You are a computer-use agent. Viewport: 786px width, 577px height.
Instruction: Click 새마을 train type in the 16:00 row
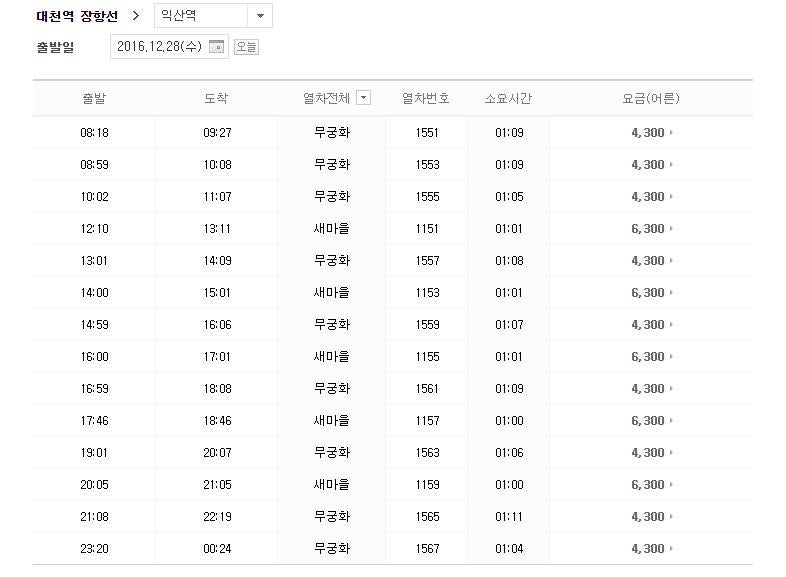(x=331, y=357)
